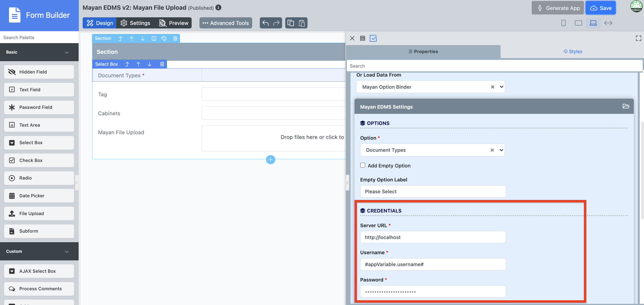Collapse the left palette sidebar handle
Screen dimensions: 644x305
(77, 183)
